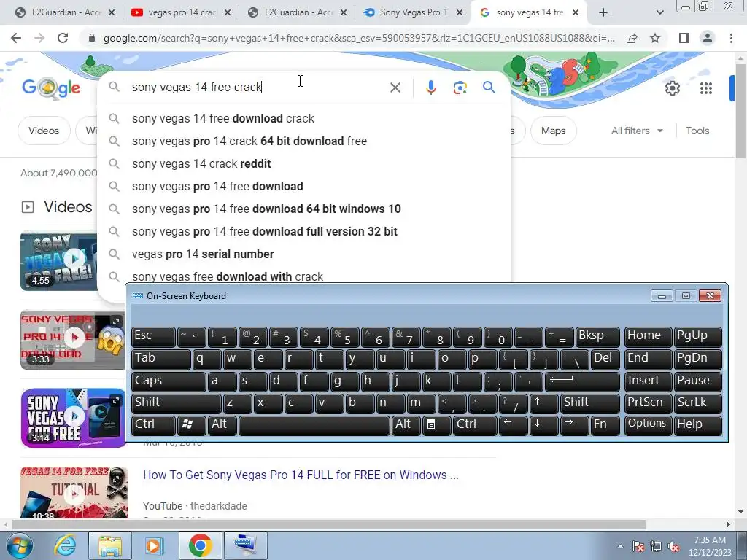Choose suggestion 'sony vegas 14 crack reddit'
Image resolution: width=747 pixels, height=560 pixels.
coord(304,164)
